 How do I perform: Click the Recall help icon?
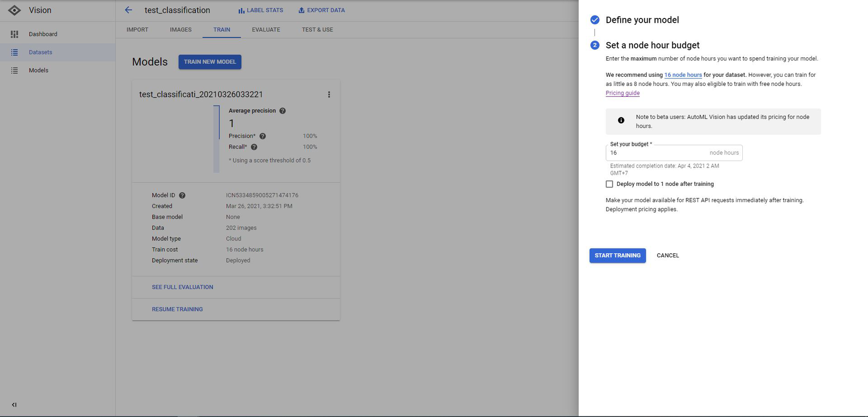[254, 147]
